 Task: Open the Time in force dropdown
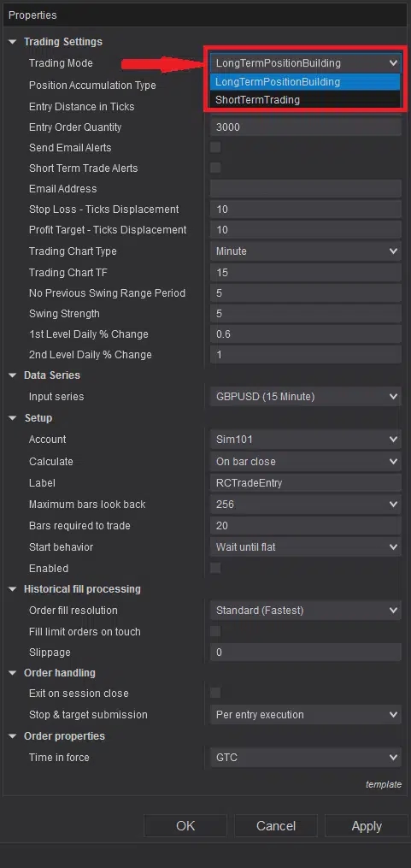tap(305, 758)
